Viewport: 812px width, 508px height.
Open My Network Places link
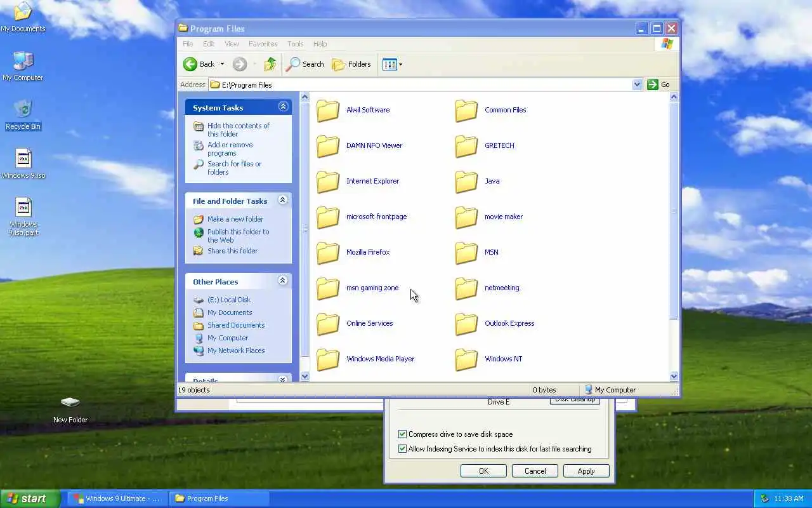(x=236, y=351)
